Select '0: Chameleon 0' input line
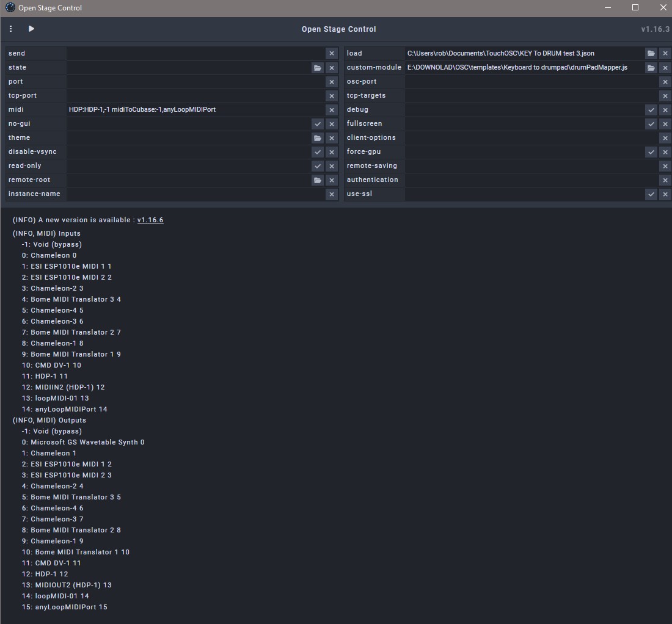Viewport: 672px width, 624px height. [x=49, y=255]
